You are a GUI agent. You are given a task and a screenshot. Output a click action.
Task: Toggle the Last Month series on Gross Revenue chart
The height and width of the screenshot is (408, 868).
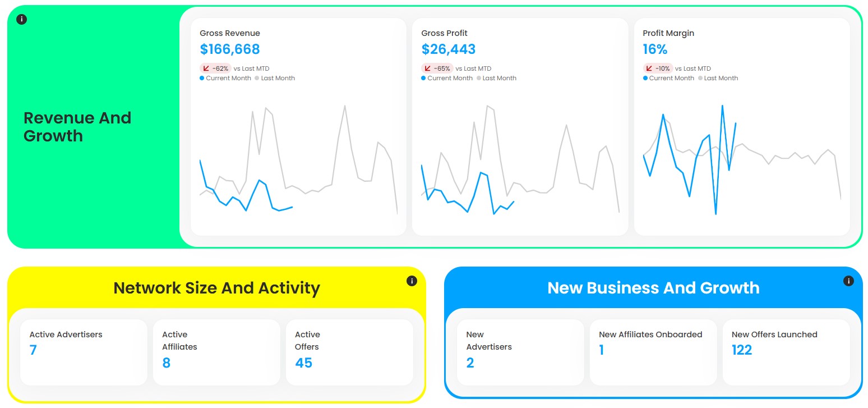[x=256, y=78]
